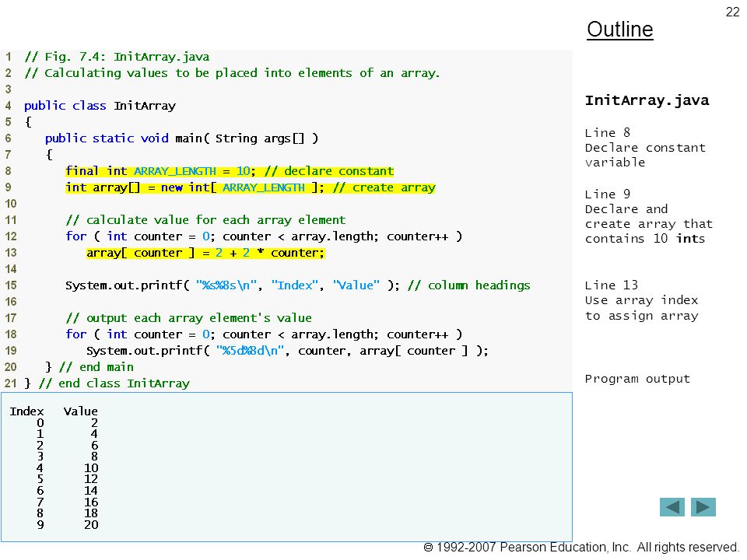Click 'public class InitArray' declaration

(100, 106)
